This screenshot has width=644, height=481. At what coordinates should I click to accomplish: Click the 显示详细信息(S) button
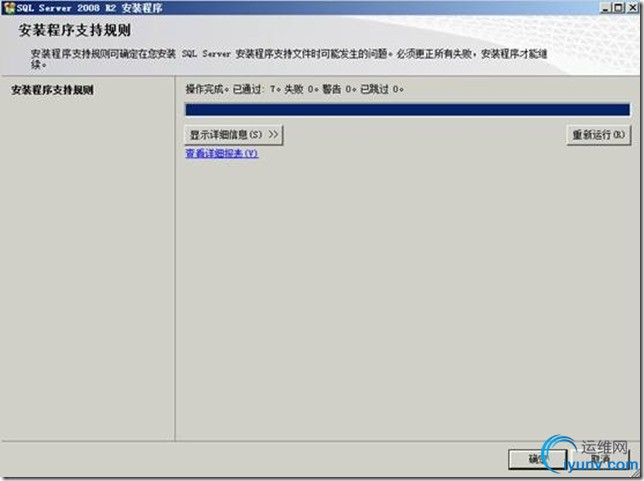(234, 135)
